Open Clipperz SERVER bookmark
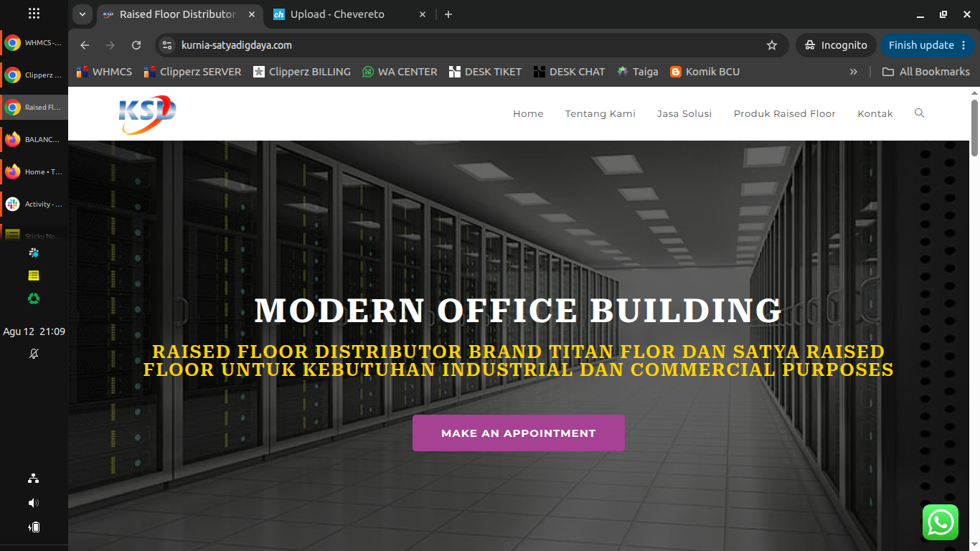Image resolution: width=980 pixels, height=551 pixels. pyautogui.click(x=192, y=72)
